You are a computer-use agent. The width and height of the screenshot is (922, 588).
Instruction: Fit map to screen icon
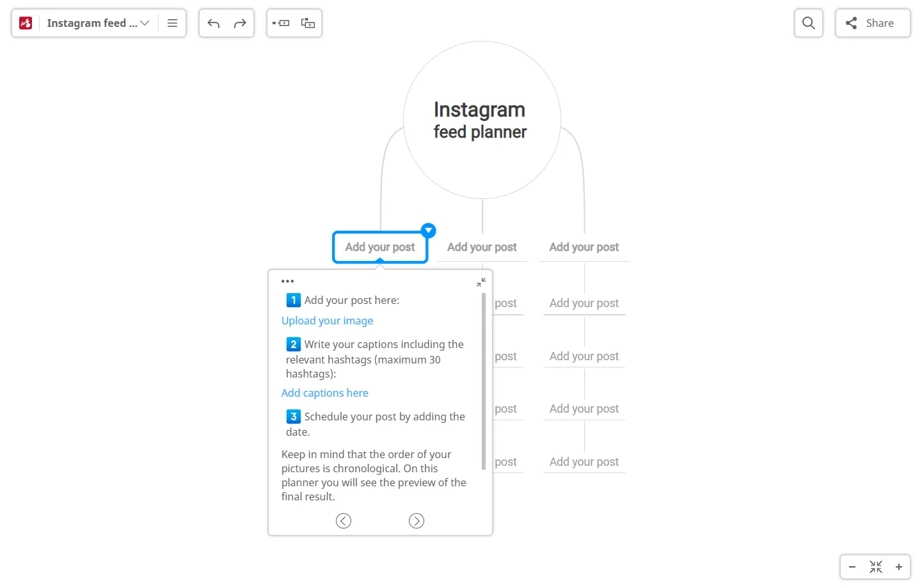875,567
